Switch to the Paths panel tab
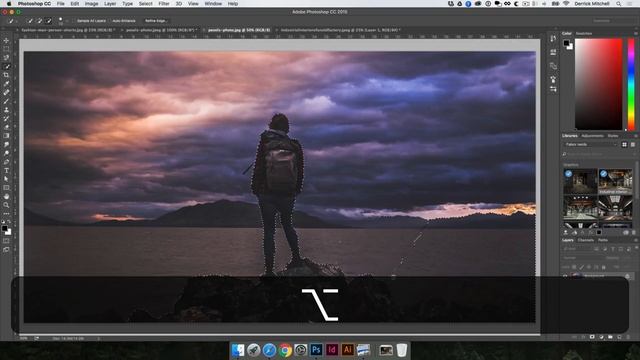 point(603,240)
